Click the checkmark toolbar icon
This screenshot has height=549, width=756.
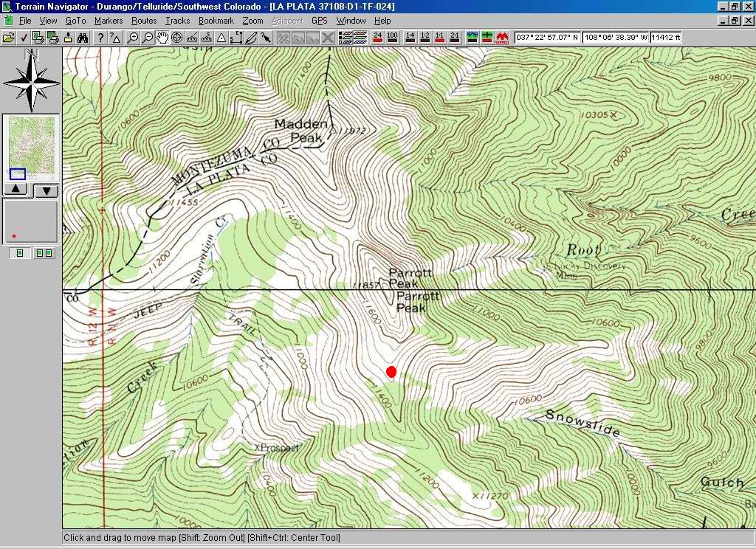pos(24,38)
